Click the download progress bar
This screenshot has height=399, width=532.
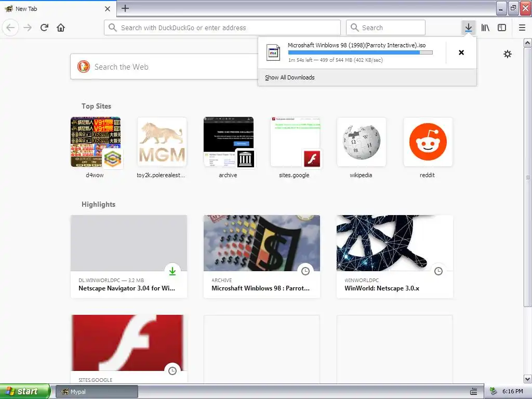[361, 52]
